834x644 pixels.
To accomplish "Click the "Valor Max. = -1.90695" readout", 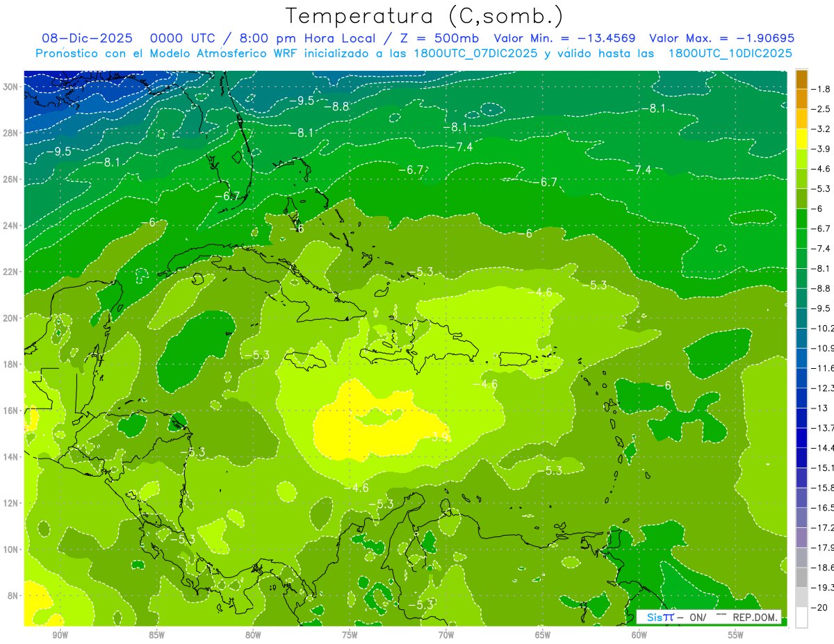I will coord(721,38).
